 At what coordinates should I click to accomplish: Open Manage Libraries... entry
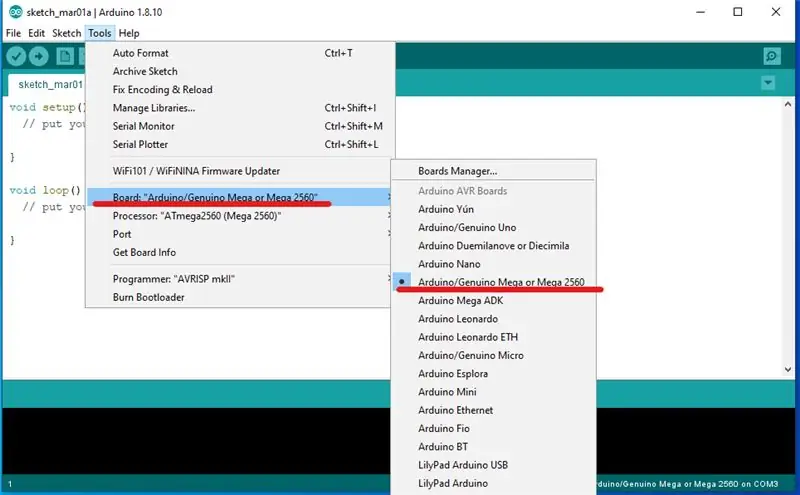(x=240, y=108)
